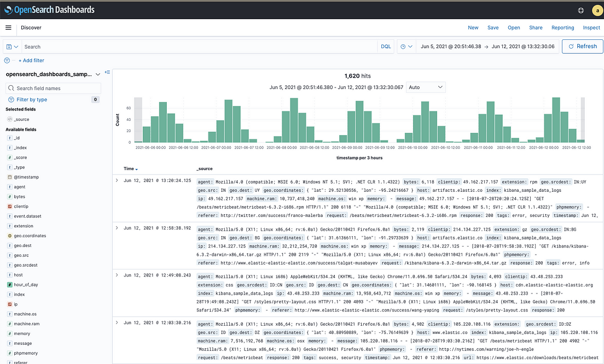Sort by the Time column header

[x=131, y=168]
